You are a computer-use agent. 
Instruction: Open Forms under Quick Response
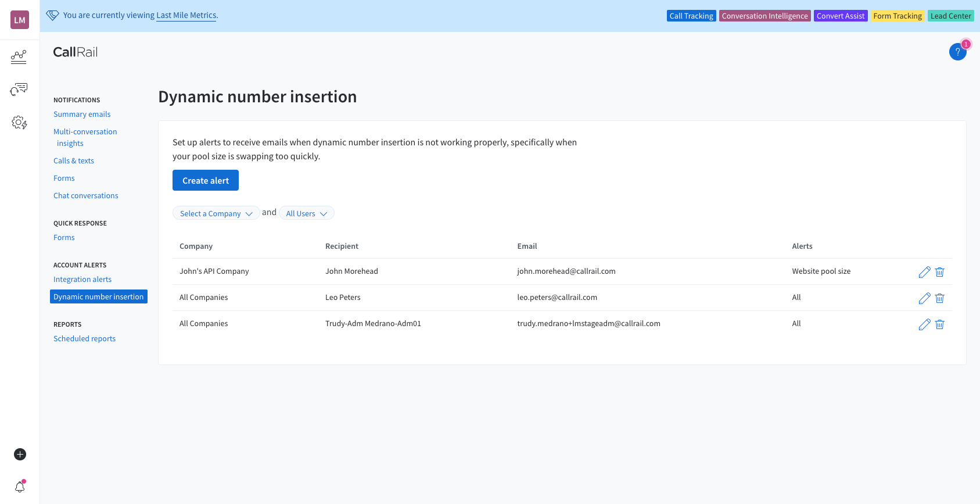click(x=64, y=238)
